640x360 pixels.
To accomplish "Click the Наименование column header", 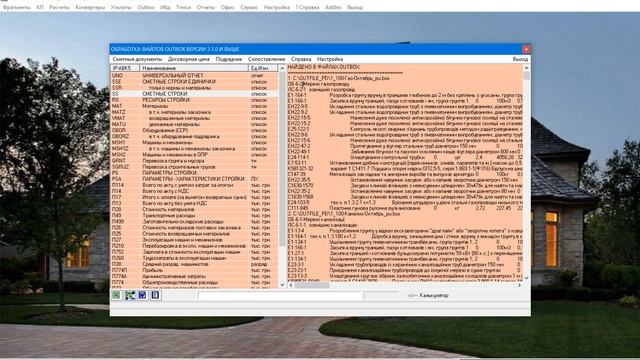I will click(194, 68).
